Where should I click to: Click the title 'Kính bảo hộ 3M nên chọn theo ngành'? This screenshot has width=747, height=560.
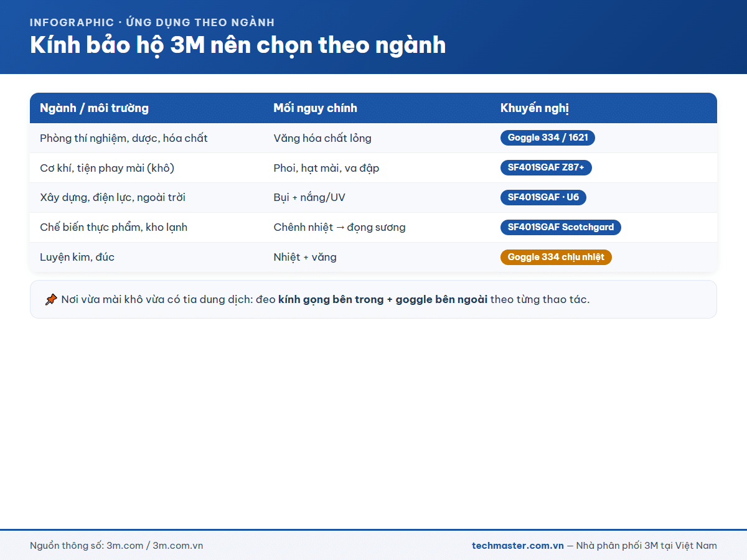coord(238,45)
